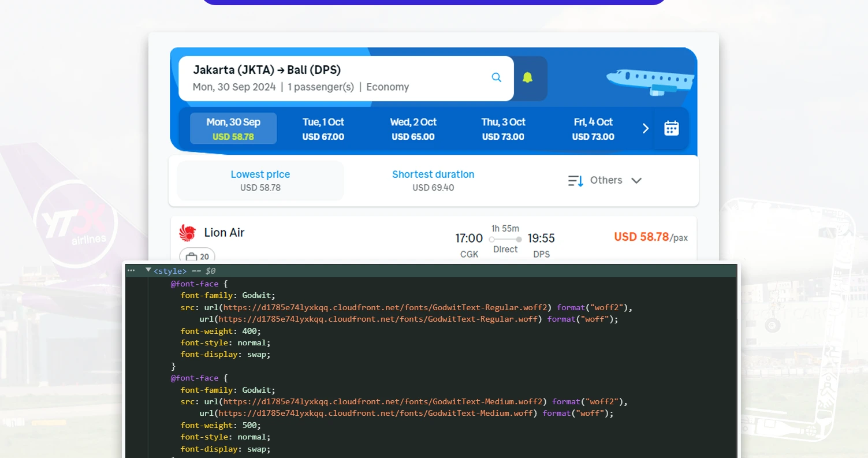
Task: Open the devtools more-options (…) menu
Action: (131, 270)
